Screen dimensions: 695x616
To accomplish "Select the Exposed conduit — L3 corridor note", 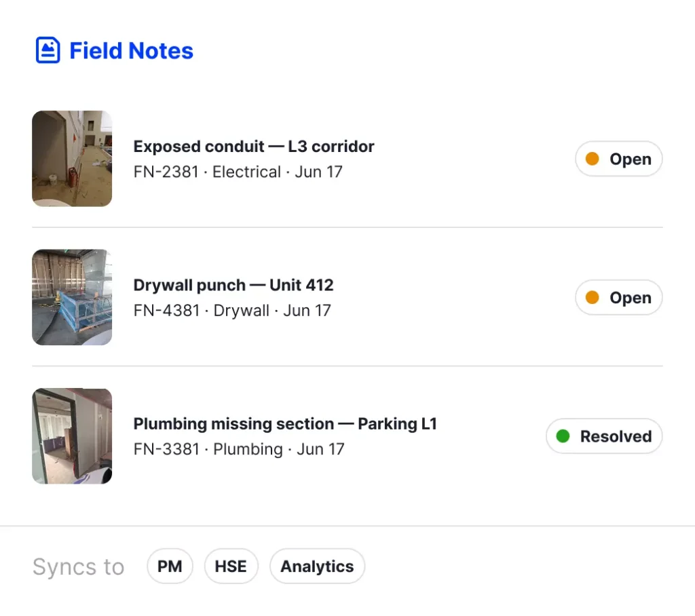I will tap(347, 159).
